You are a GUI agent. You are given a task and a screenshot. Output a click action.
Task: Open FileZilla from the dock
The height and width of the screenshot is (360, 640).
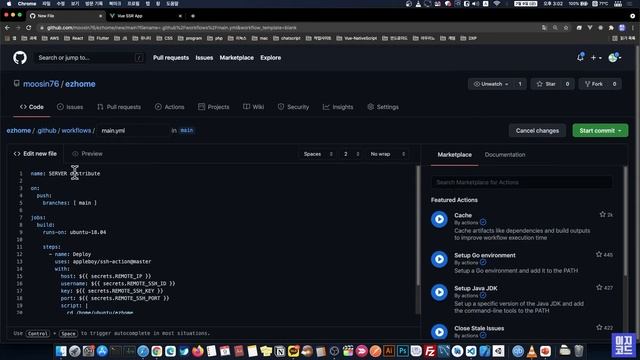click(430, 351)
